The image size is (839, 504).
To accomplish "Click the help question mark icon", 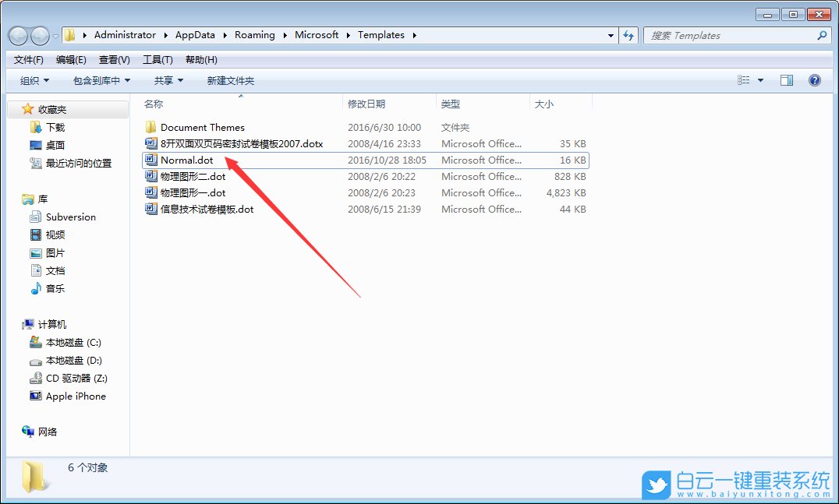I will coord(814,79).
